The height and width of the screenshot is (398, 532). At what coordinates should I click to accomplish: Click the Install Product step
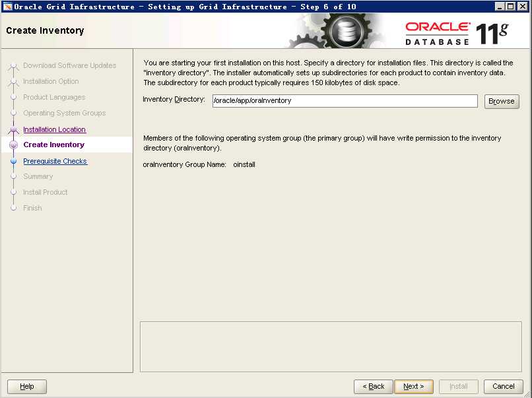click(x=46, y=192)
